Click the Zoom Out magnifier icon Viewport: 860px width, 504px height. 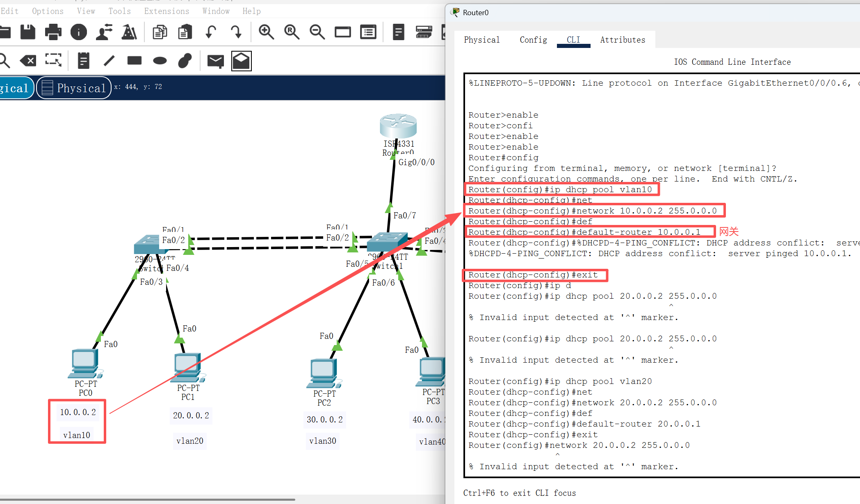317,32
